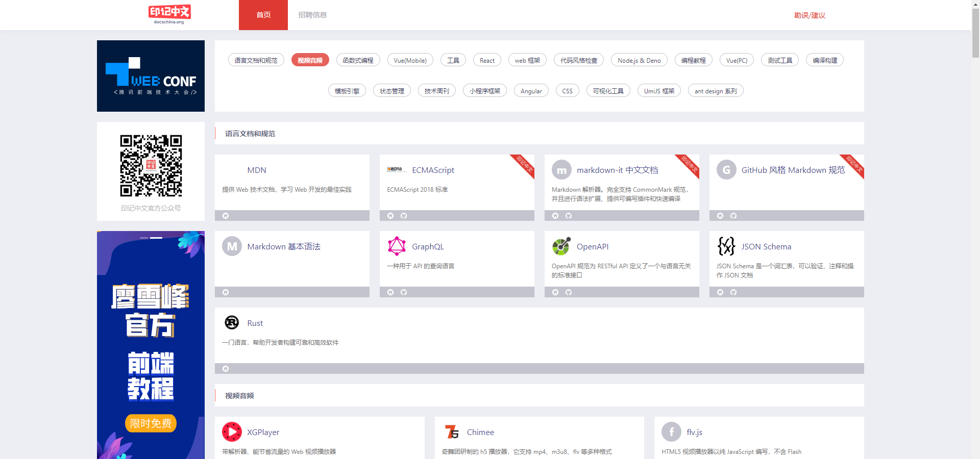This screenshot has height=459, width=980.
Task: Click the WEB CONF 腾讯前端技术大会 banner
Action: [151, 76]
